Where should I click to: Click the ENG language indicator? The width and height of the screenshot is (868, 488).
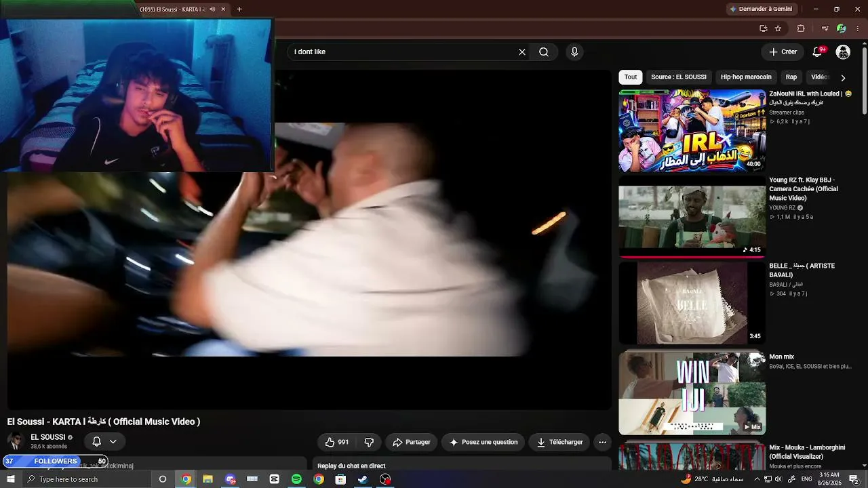pos(807,479)
